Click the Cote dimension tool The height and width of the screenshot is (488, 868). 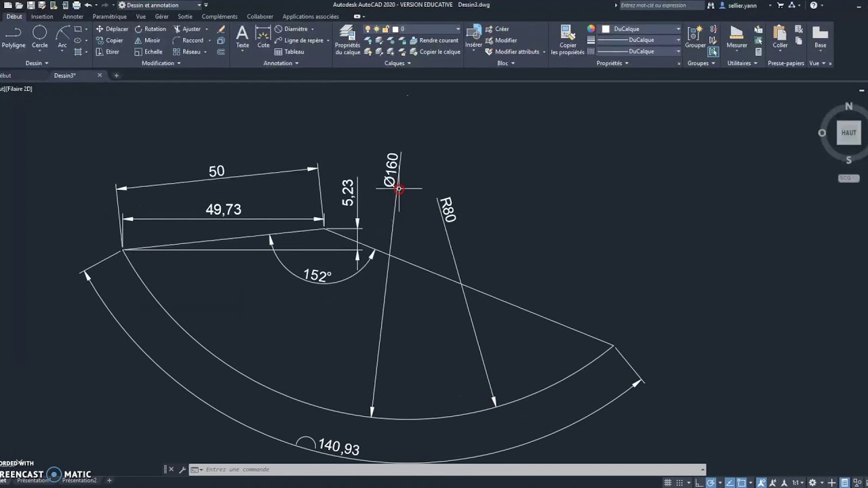pos(263,37)
